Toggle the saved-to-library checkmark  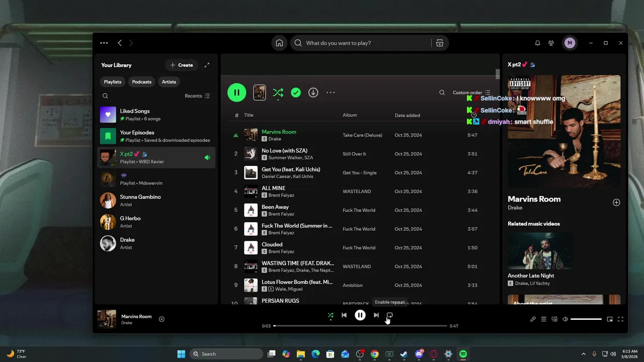(x=296, y=93)
